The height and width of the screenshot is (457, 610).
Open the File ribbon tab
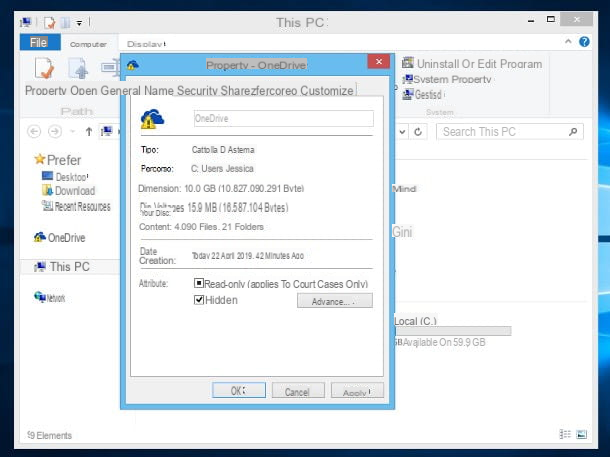point(40,42)
